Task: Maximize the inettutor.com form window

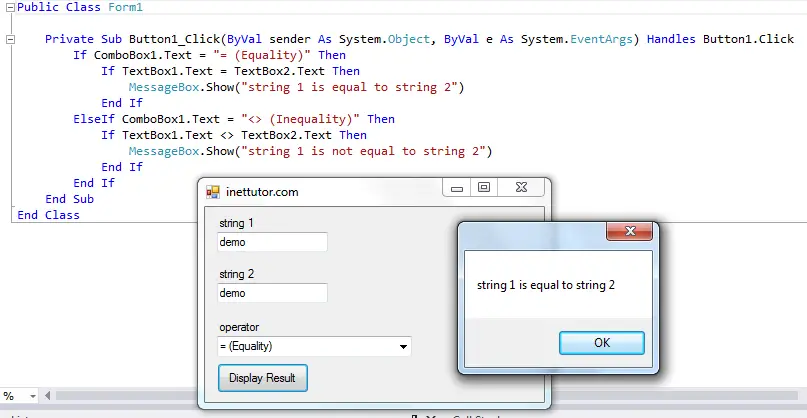Action: click(x=484, y=188)
